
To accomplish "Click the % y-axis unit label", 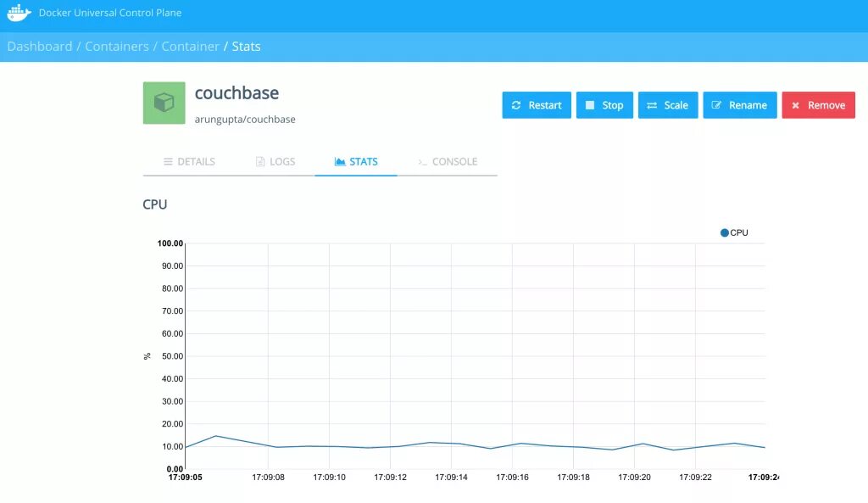I will tap(147, 356).
